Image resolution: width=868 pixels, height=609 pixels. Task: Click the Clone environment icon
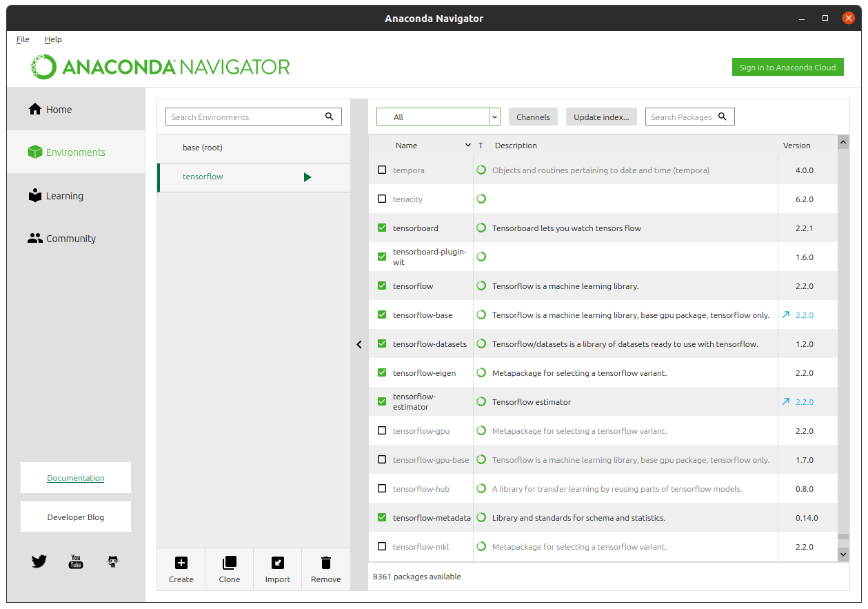click(x=230, y=563)
